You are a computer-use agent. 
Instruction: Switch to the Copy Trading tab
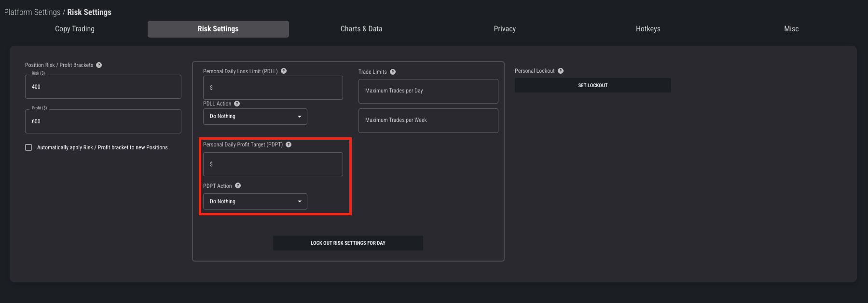click(75, 29)
